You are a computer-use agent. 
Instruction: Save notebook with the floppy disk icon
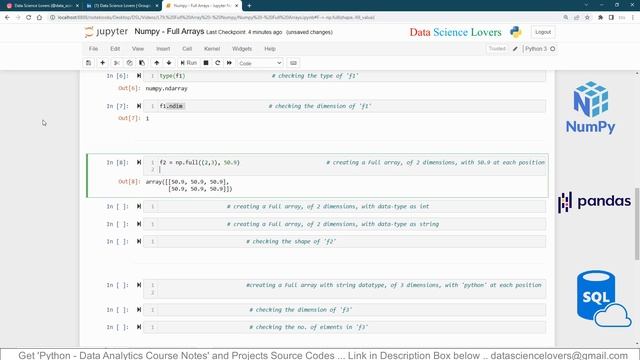pyautogui.click(x=88, y=63)
